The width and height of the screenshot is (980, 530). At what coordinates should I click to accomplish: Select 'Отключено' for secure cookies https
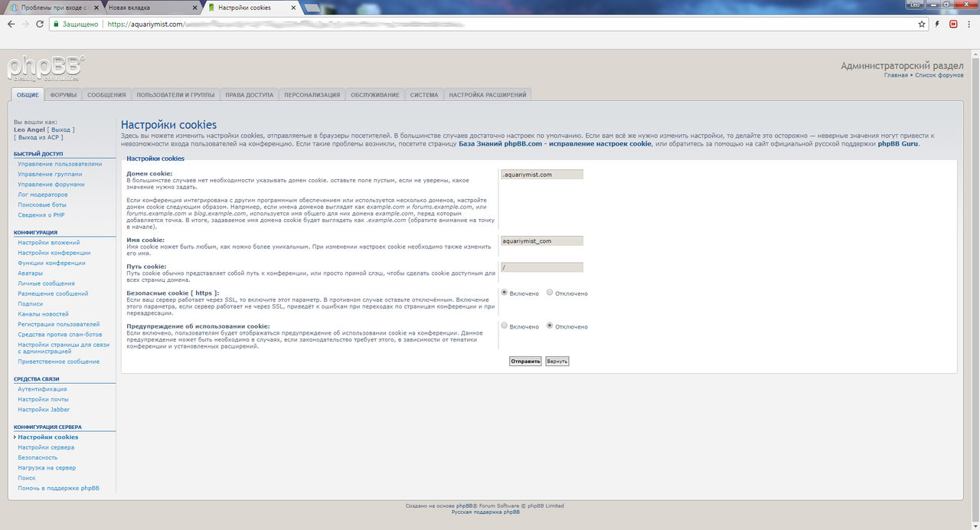pos(550,293)
